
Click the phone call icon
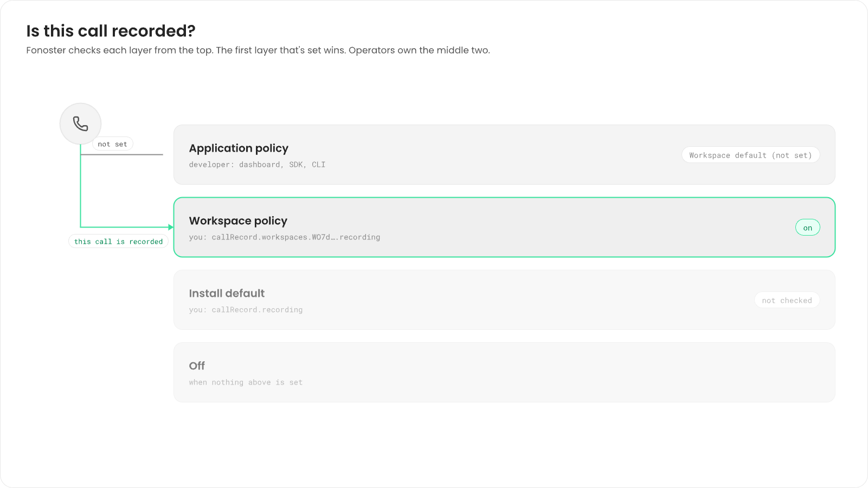(x=80, y=124)
